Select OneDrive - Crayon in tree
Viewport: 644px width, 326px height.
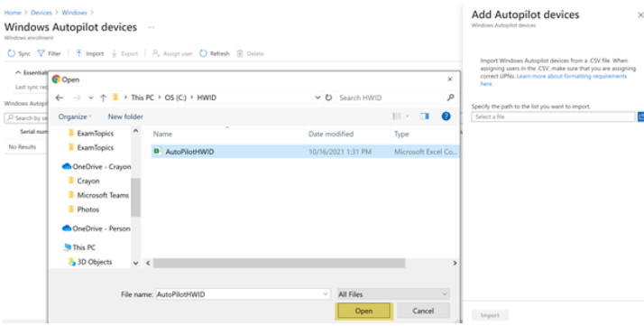(97, 166)
